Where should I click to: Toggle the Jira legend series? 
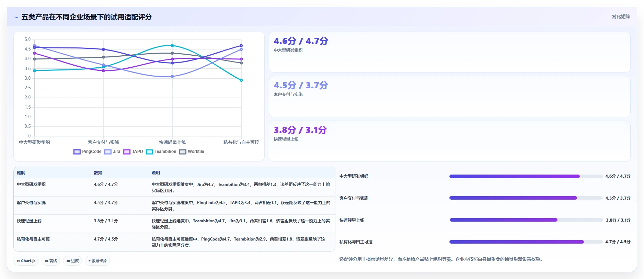click(113, 152)
